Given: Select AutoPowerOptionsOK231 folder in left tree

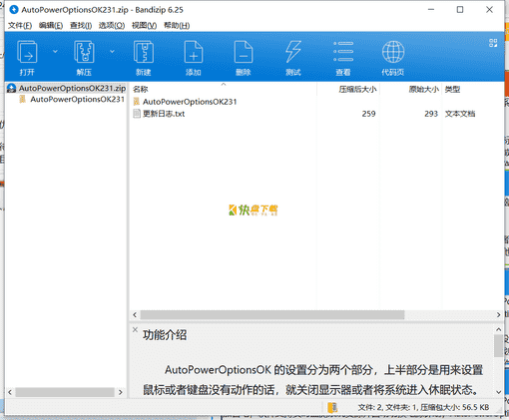Looking at the screenshot, I should tap(77, 99).
